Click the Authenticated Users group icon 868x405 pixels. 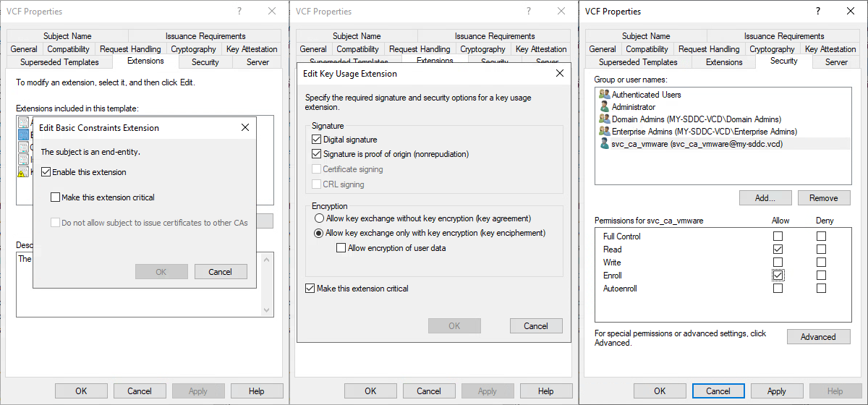604,95
